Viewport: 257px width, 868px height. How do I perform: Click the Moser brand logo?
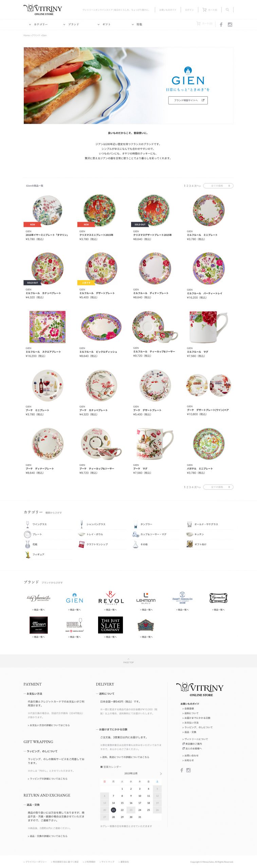tap(38, 625)
